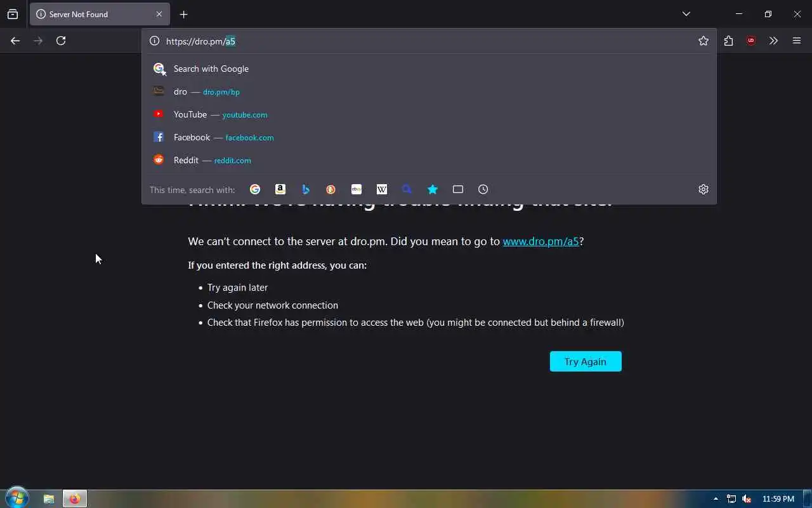Click the Try Again button
This screenshot has height=508, width=812.
point(586,361)
